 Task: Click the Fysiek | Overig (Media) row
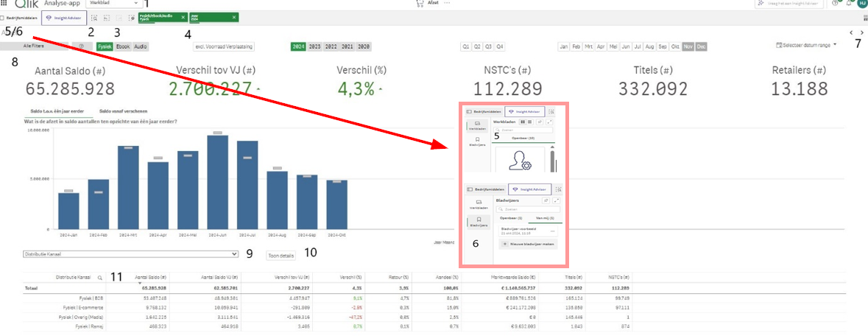pyautogui.click(x=327, y=315)
